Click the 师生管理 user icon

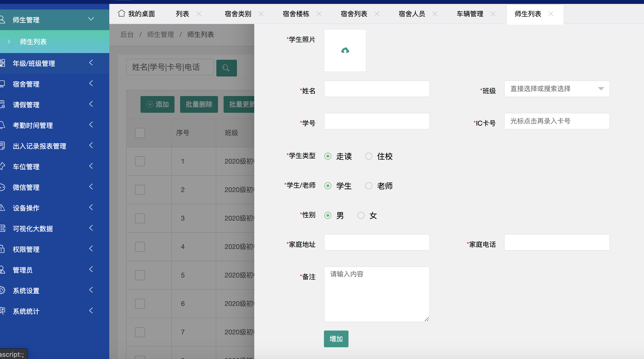coord(2,20)
